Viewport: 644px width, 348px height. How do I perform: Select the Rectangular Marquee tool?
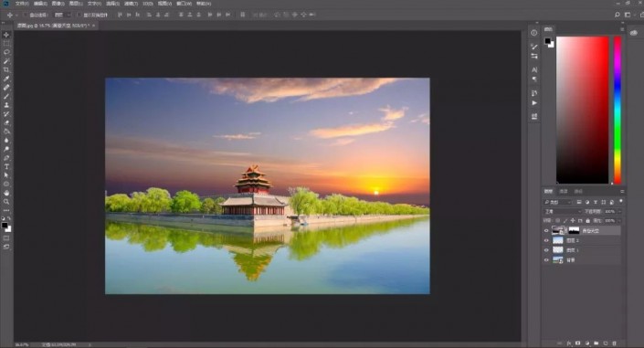tap(6, 44)
